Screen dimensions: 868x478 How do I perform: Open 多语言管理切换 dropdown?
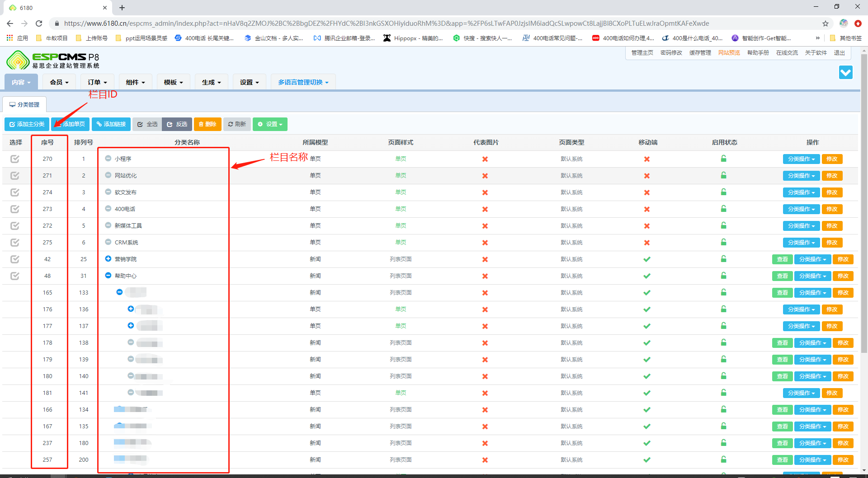tap(303, 82)
